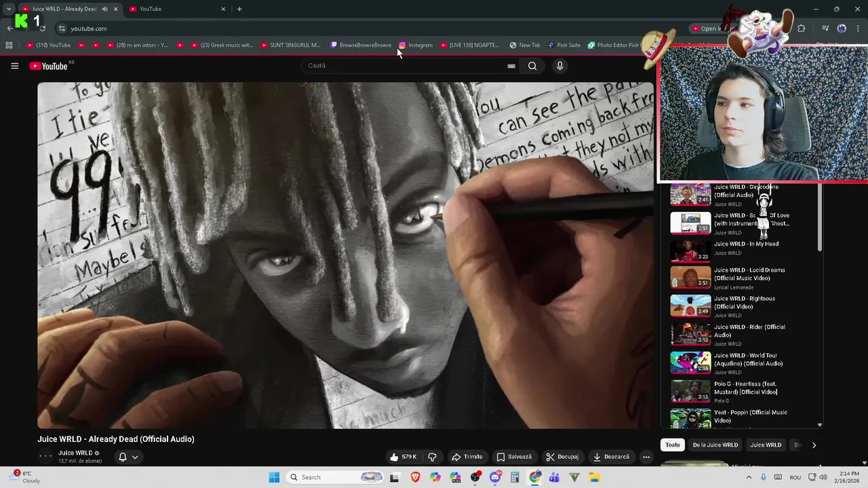Switch the ROU input language
868x488 pixels.
click(795, 477)
